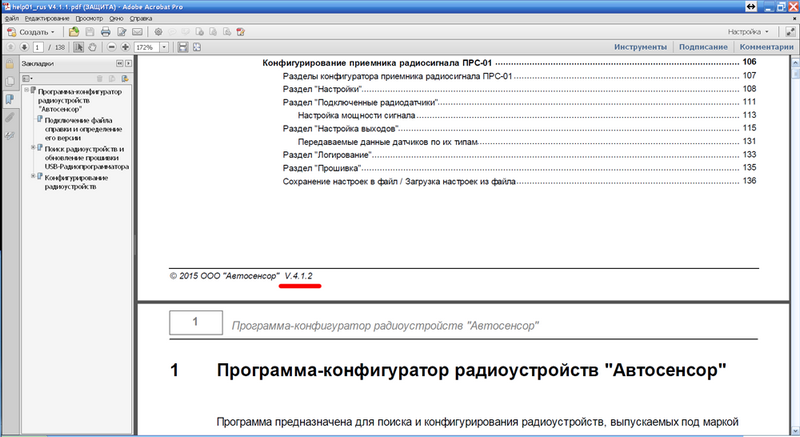Collapse the Программа-конфигуратор bookmark node
The height and width of the screenshot is (437, 800).
click(x=26, y=90)
